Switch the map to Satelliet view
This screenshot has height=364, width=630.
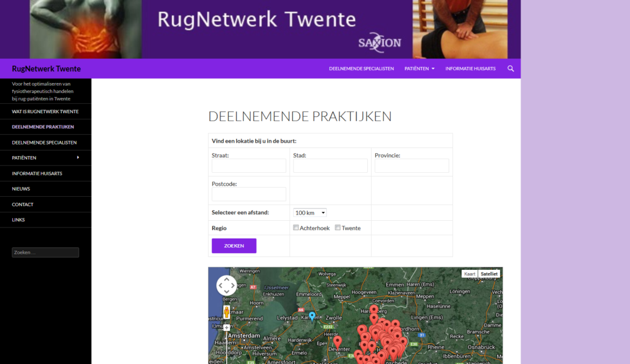489,274
